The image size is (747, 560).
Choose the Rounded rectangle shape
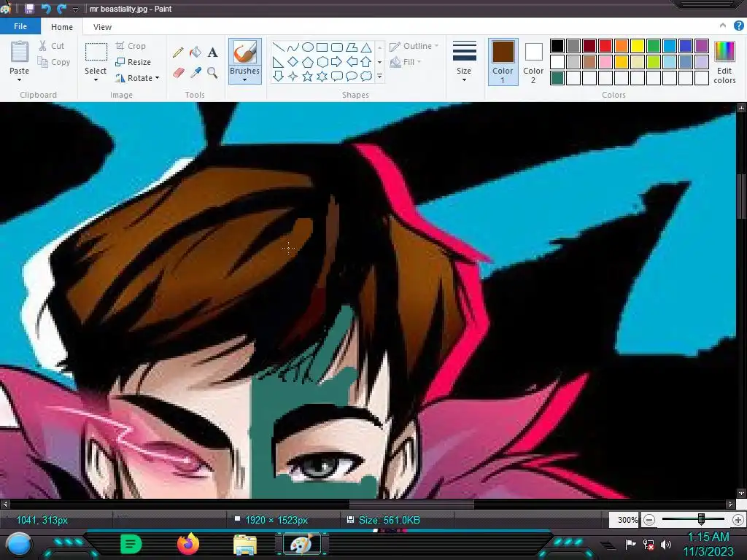(x=337, y=47)
